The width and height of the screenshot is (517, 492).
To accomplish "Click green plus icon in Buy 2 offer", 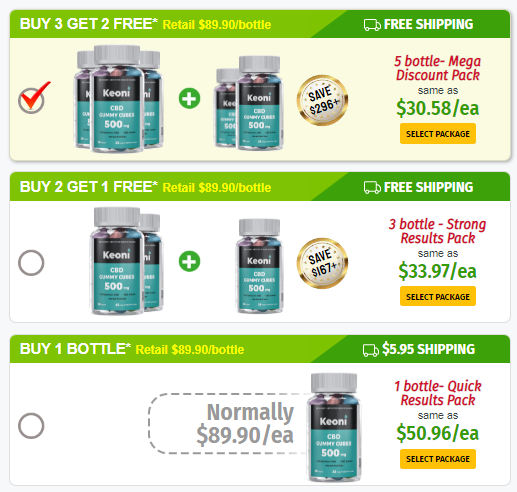I will click(189, 261).
